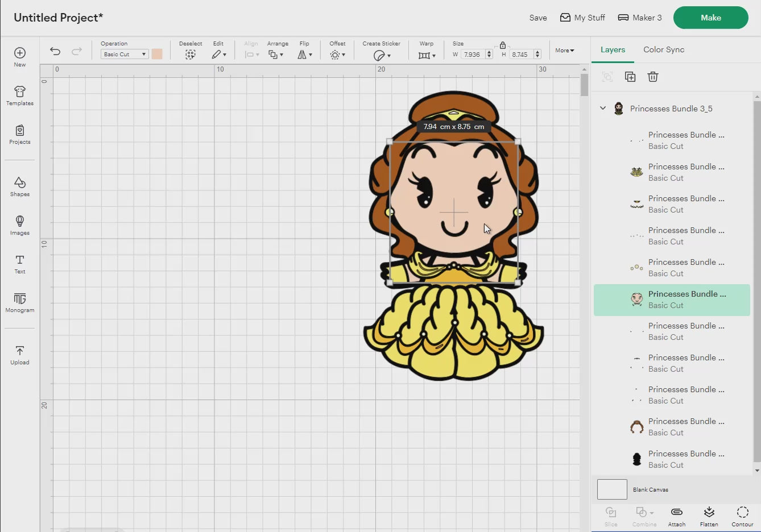Select the brown hair outline layer
This screenshot has width=761, height=532.
[672, 427]
